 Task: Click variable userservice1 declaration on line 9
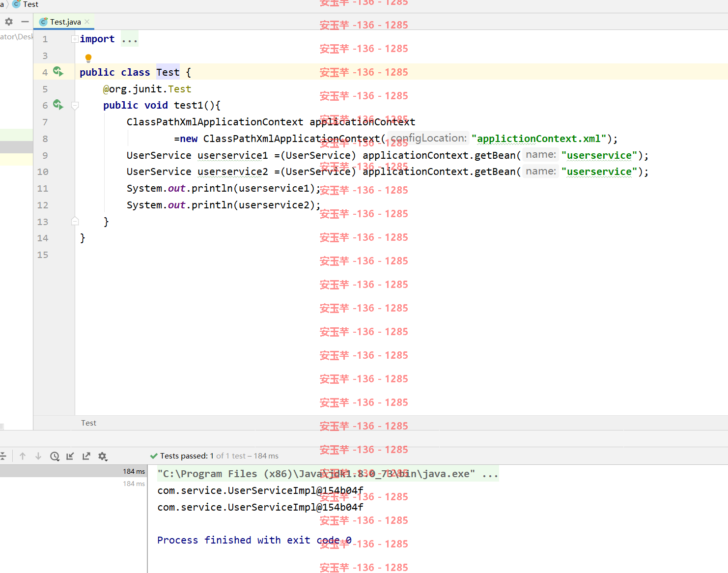pyautogui.click(x=233, y=155)
